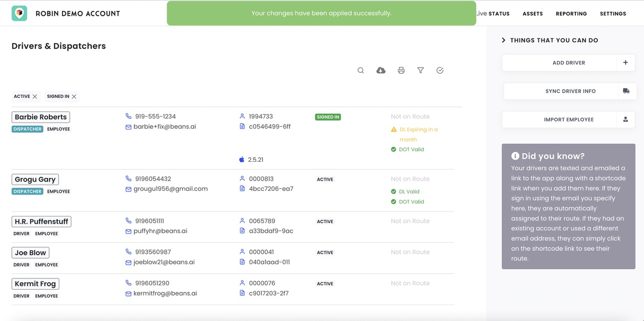Click the Sync Driver Info button

(570, 91)
